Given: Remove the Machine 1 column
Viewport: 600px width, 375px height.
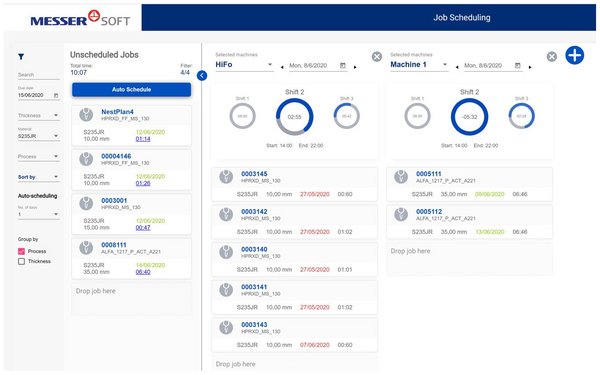Looking at the screenshot, I should coord(552,57).
